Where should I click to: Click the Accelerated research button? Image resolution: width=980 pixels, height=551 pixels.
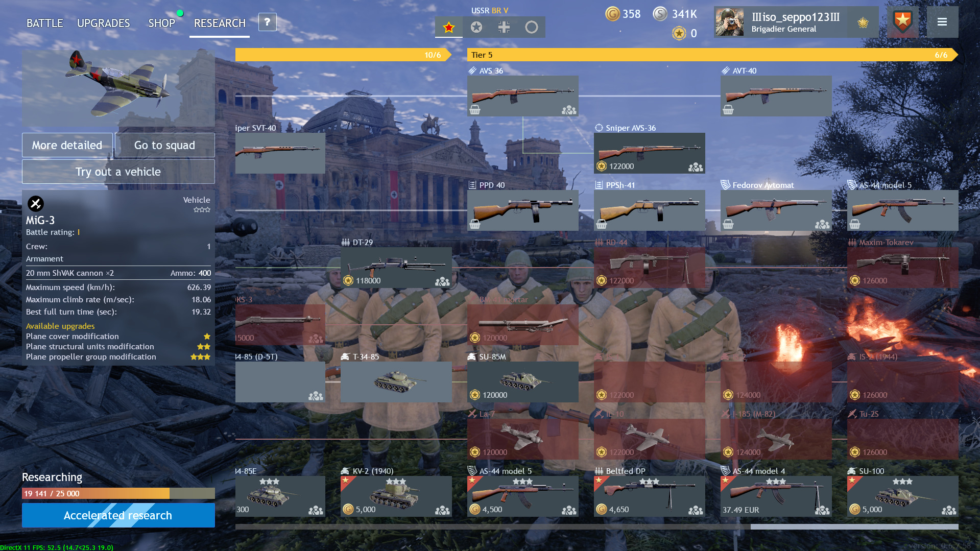pyautogui.click(x=118, y=515)
